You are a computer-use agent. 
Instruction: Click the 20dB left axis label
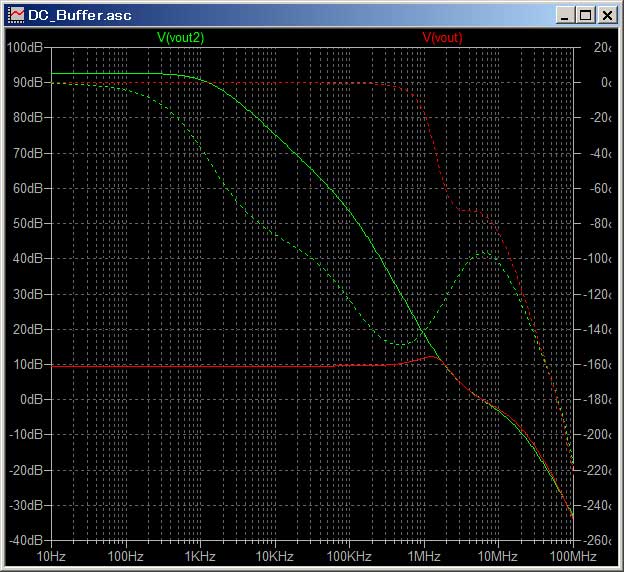[28, 329]
